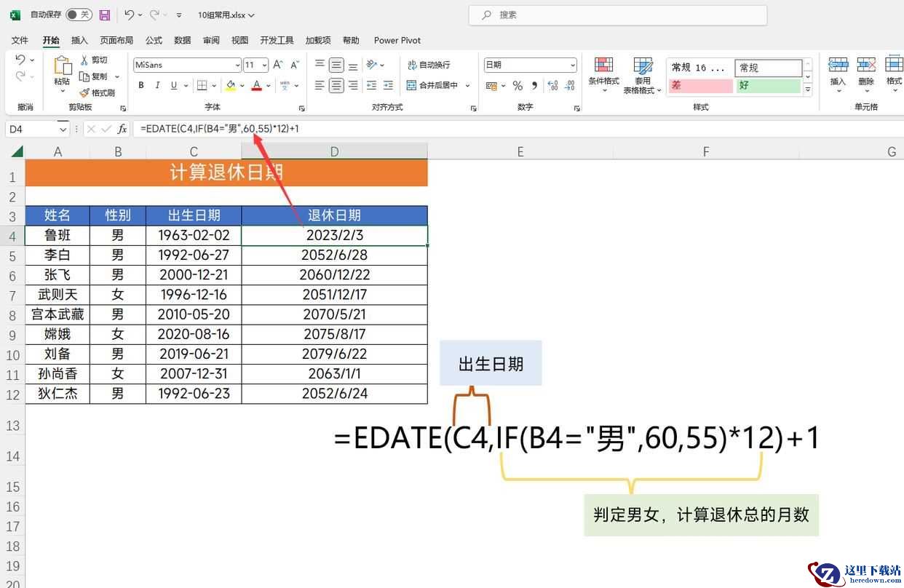
Task: Toggle AutoSave (自动保存) switch
Action: (79, 15)
